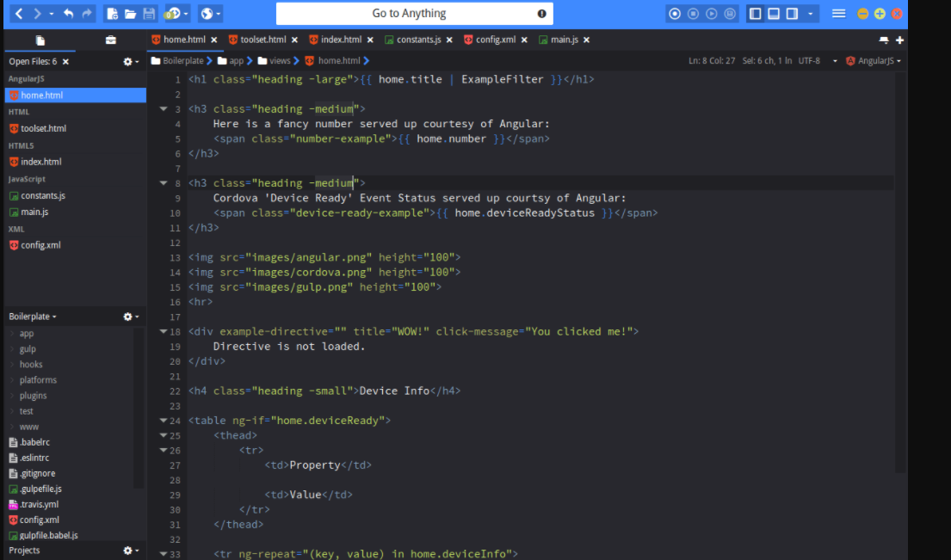The height and width of the screenshot is (560, 951).
Task: Click the Save file disk icon
Action: click(149, 14)
